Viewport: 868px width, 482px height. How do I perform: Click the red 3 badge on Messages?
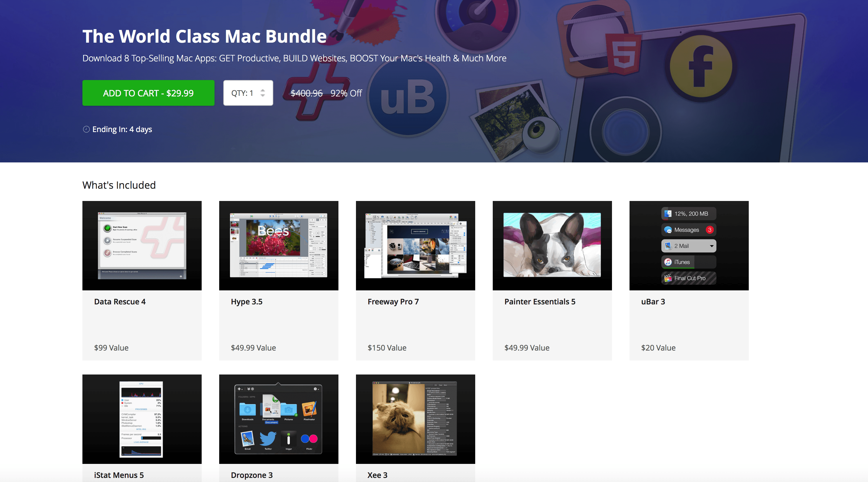point(710,230)
